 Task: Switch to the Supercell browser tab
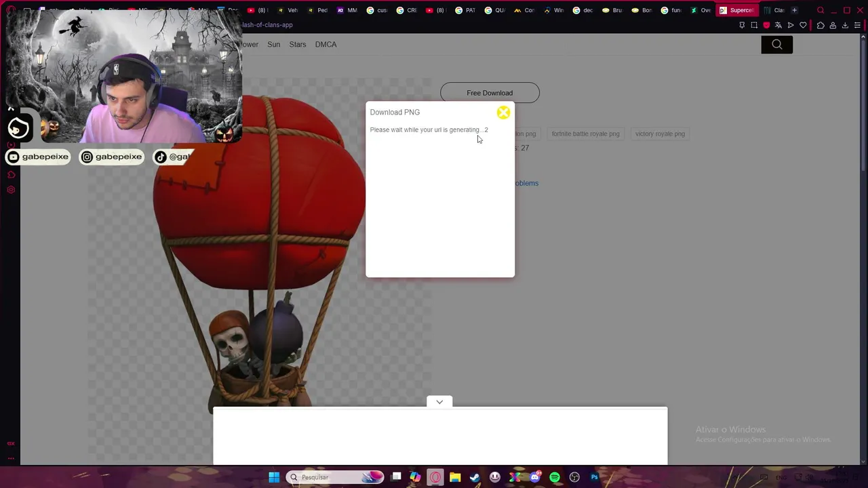coord(738,10)
